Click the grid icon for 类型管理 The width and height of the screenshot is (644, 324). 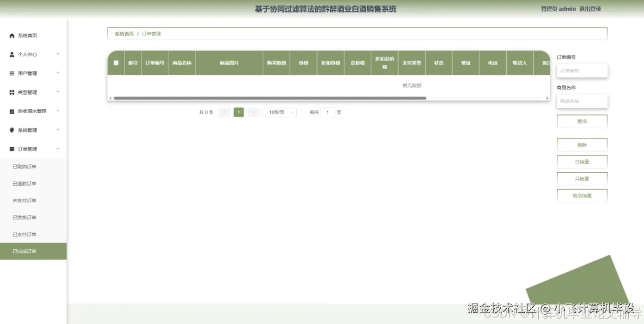pyautogui.click(x=12, y=92)
